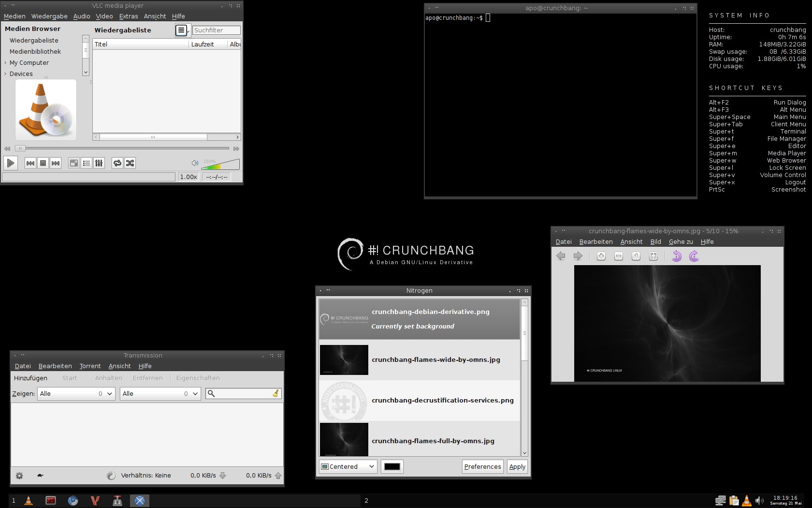Stop playback in VLC
The image size is (812, 508).
[x=43, y=163]
